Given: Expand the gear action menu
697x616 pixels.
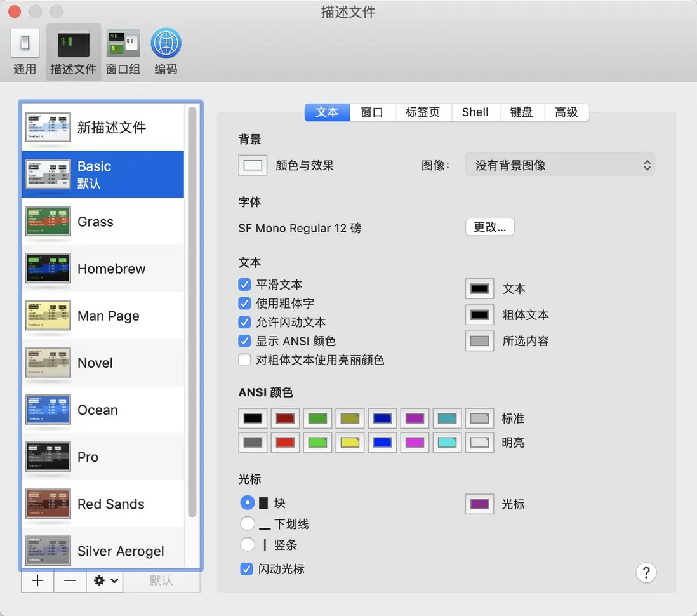Looking at the screenshot, I should (104, 580).
